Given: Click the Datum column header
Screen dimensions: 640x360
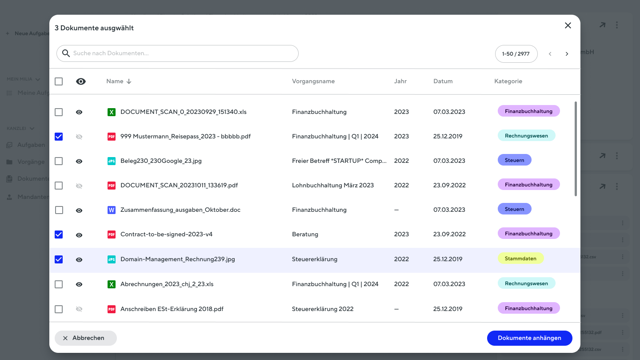Looking at the screenshot, I should [x=443, y=81].
